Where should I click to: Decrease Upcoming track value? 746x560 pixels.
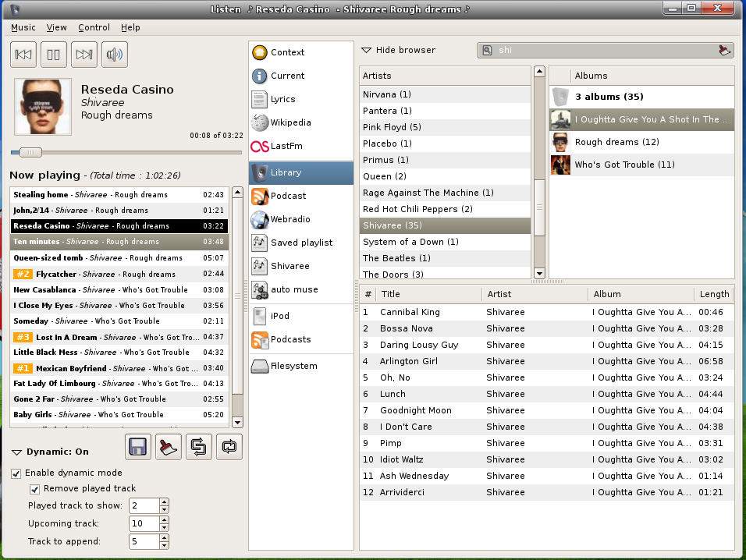click(x=164, y=528)
